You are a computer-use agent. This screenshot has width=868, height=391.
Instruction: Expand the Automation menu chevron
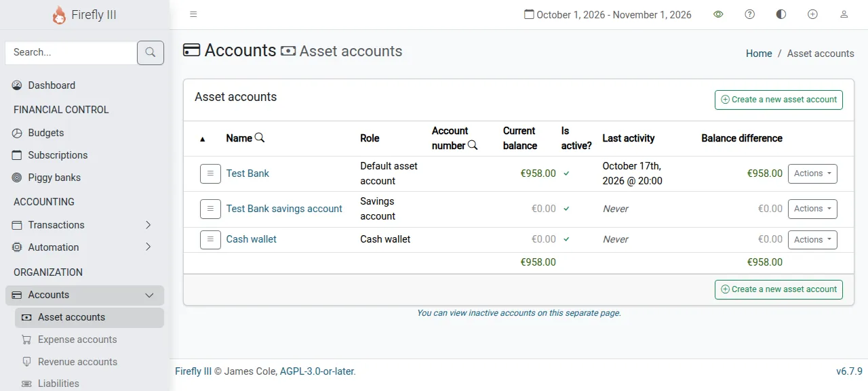click(x=149, y=247)
